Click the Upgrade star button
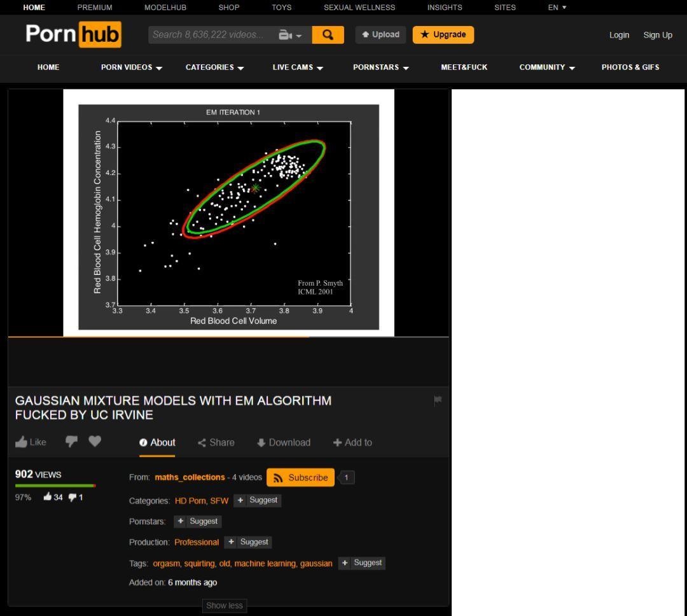 443,35
